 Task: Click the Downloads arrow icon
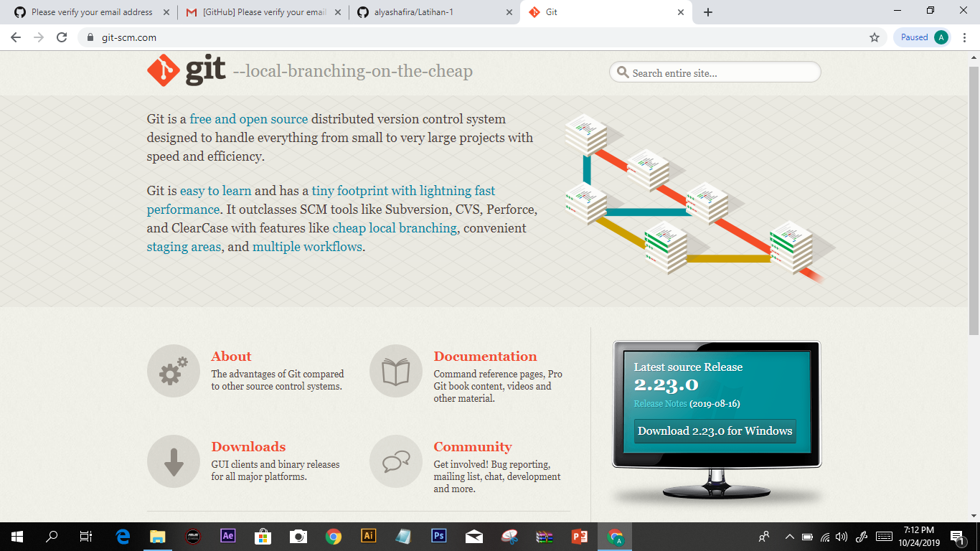point(173,461)
